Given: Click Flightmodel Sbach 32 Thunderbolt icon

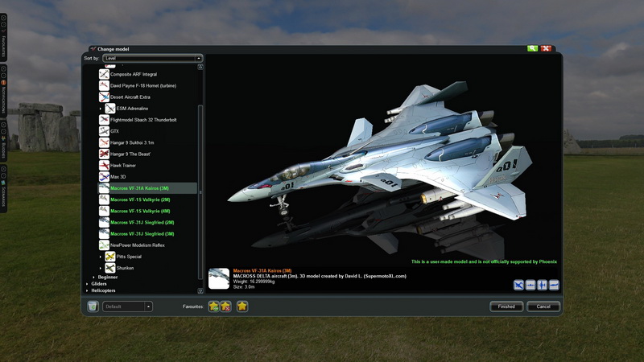Looking at the screenshot, I should coord(104,120).
